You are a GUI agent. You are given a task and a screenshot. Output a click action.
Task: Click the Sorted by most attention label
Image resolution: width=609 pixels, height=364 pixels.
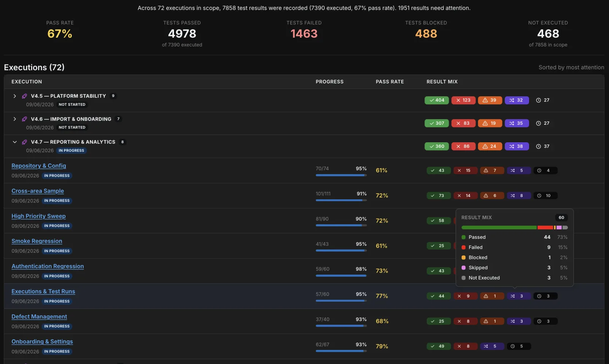(x=571, y=67)
